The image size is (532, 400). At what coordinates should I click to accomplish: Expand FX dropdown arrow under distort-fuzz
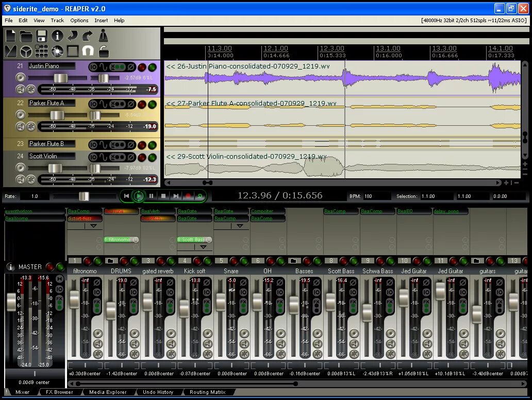tap(94, 226)
